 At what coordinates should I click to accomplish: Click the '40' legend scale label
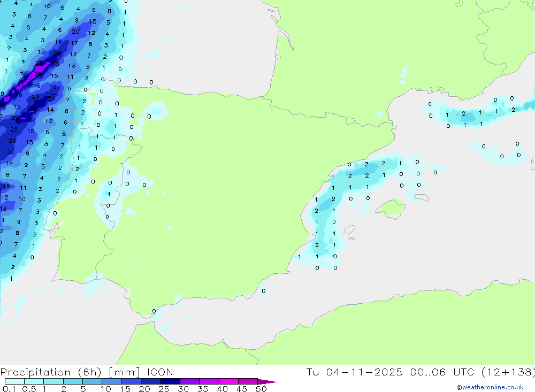point(223,389)
